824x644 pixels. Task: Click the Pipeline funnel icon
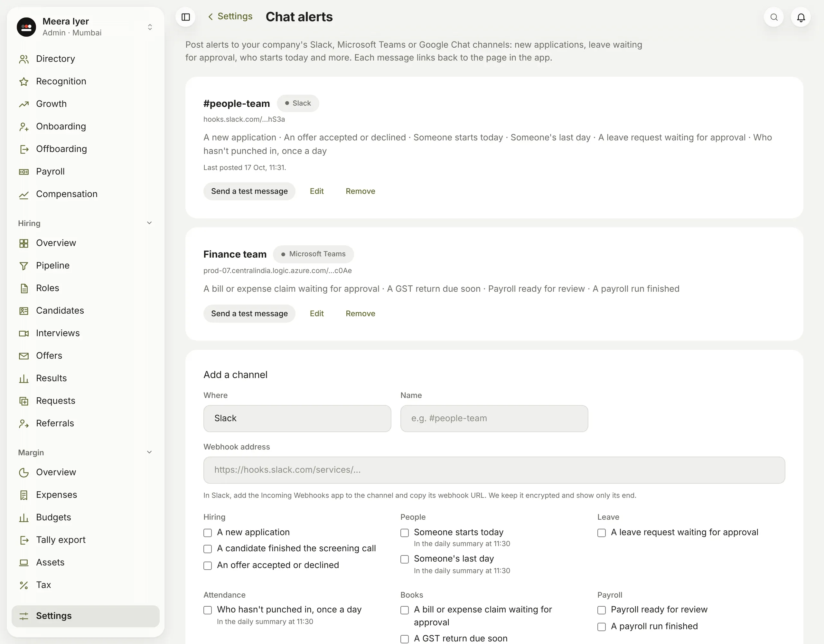tap(24, 266)
